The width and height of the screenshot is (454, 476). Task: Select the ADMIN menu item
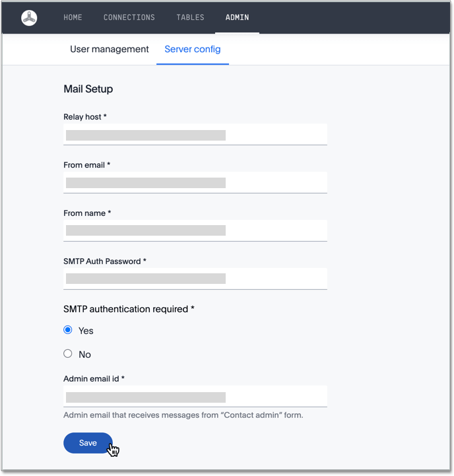tap(237, 18)
